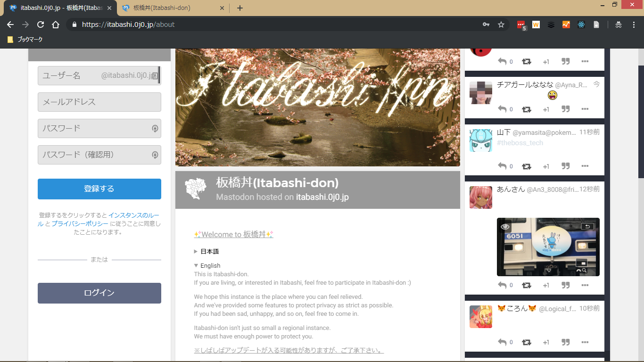The width and height of the screenshot is (644, 362).
Task: Switch to the second 板橋丼(Itabashi-don) tab
Action: (172, 8)
